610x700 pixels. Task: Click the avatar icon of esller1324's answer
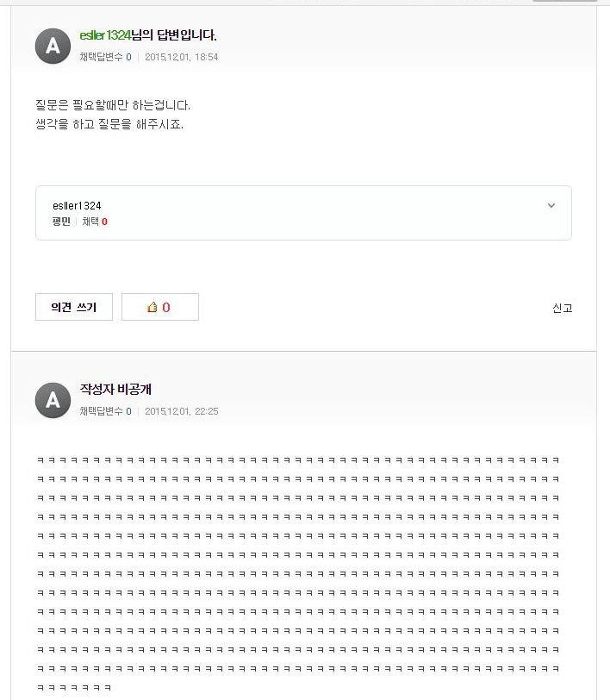[x=53, y=46]
